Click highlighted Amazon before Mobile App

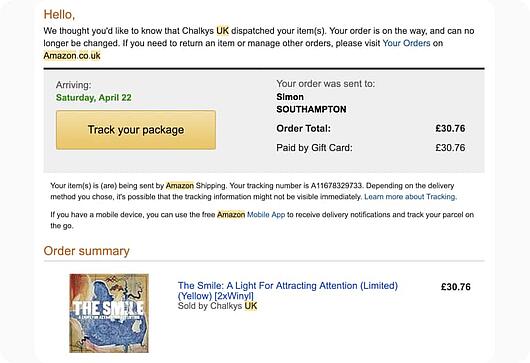(x=231, y=215)
